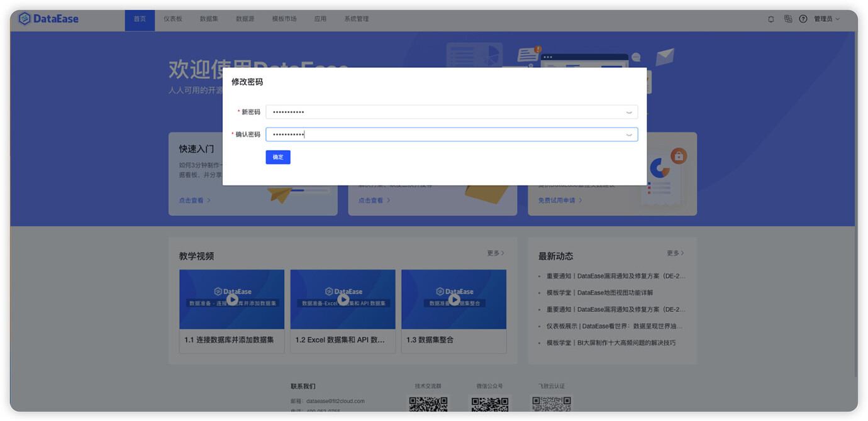Click 更多 next to 教学视频
This screenshot has height=421, width=868.
[x=494, y=253]
